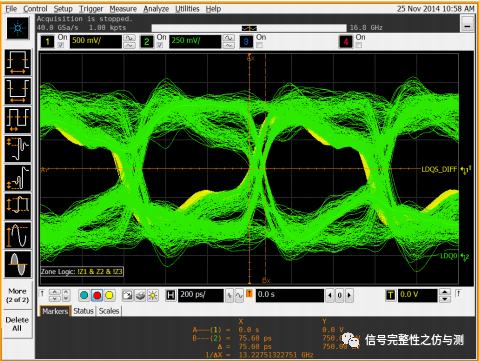
Task: Click the channel 2 number button
Action: [146, 42]
